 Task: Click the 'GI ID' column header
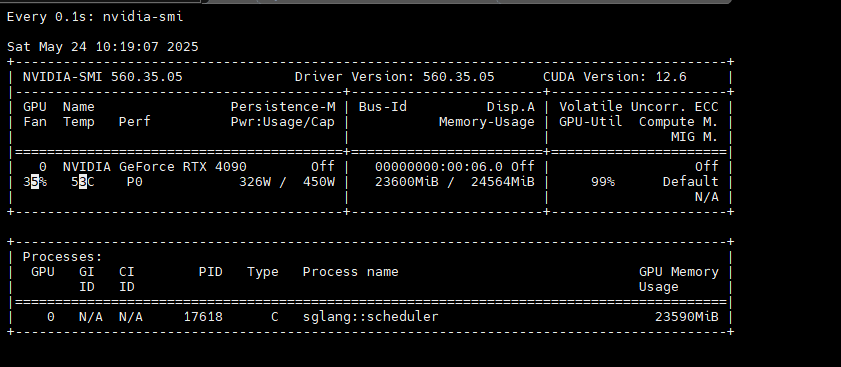point(87,280)
